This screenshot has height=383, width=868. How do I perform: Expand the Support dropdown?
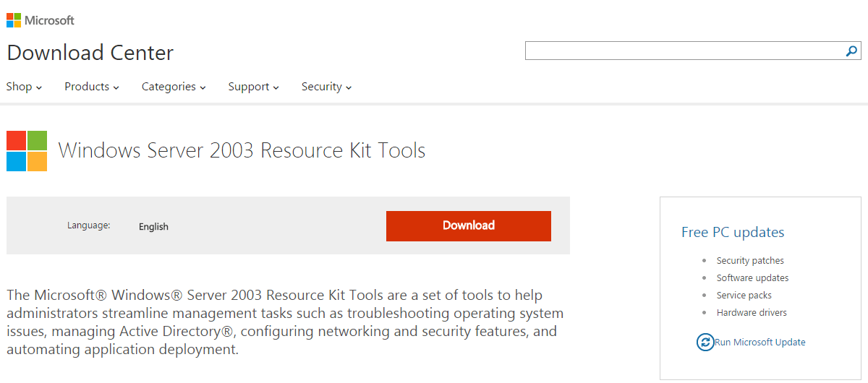coord(253,87)
